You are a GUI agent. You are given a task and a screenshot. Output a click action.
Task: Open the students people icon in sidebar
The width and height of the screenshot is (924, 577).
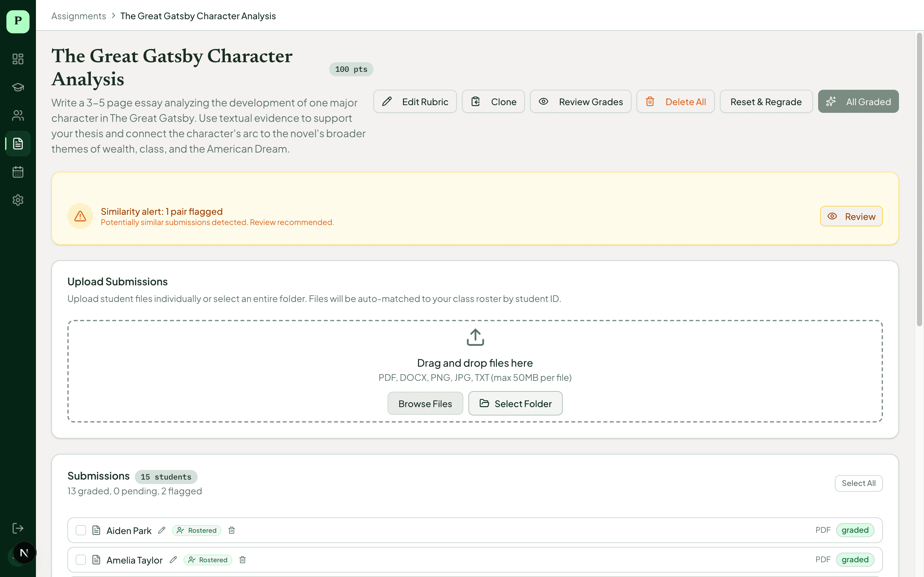[x=18, y=115]
